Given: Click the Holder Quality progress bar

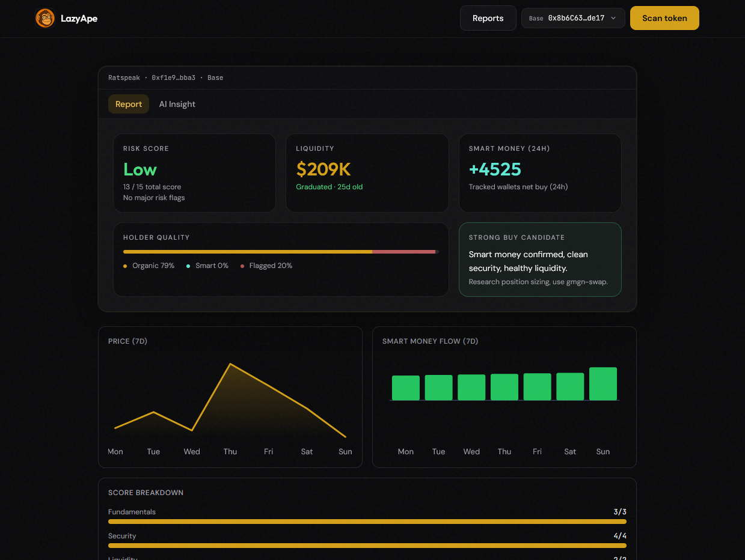Looking at the screenshot, I should [x=281, y=252].
